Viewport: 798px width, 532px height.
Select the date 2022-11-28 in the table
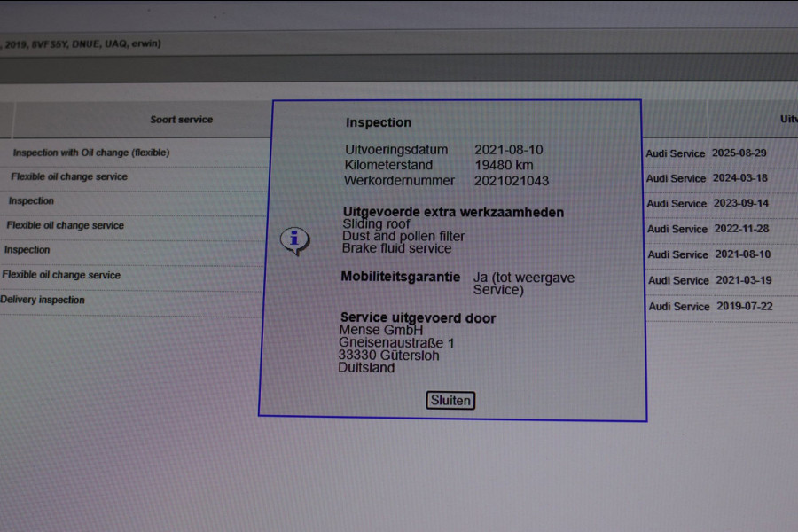pyautogui.click(x=741, y=228)
